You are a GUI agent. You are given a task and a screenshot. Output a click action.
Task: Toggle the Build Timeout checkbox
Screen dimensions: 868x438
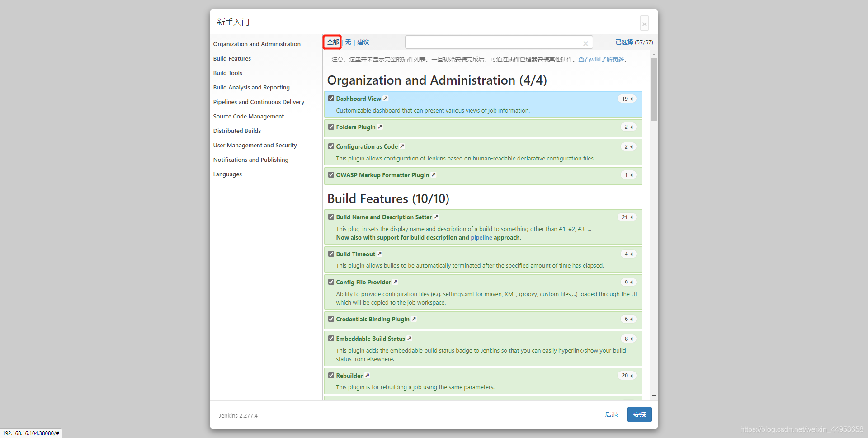point(331,254)
